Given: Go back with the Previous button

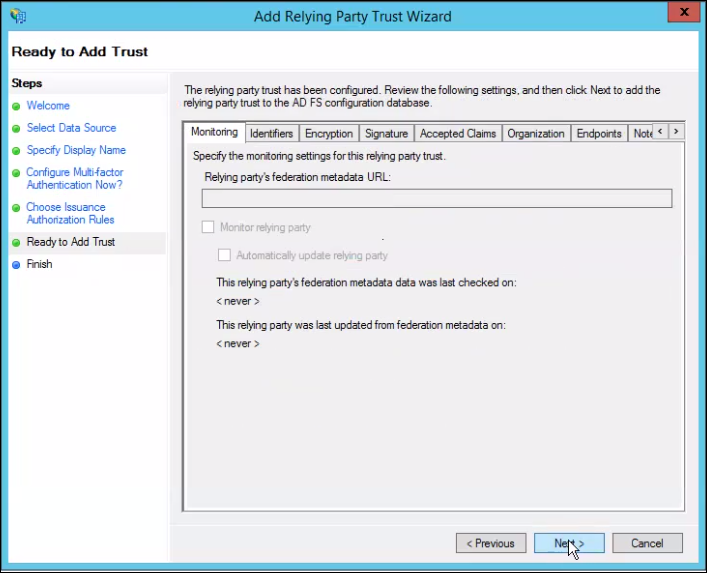Looking at the screenshot, I should (491, 543).
